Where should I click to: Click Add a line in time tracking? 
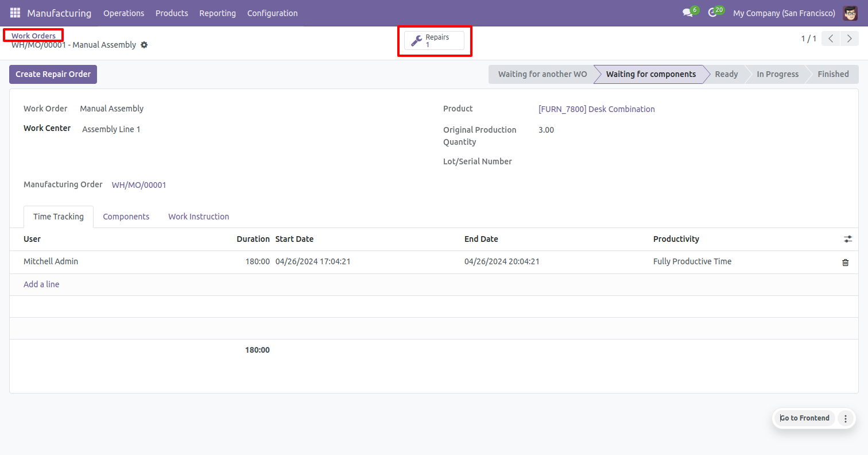(x=41, y=284)
